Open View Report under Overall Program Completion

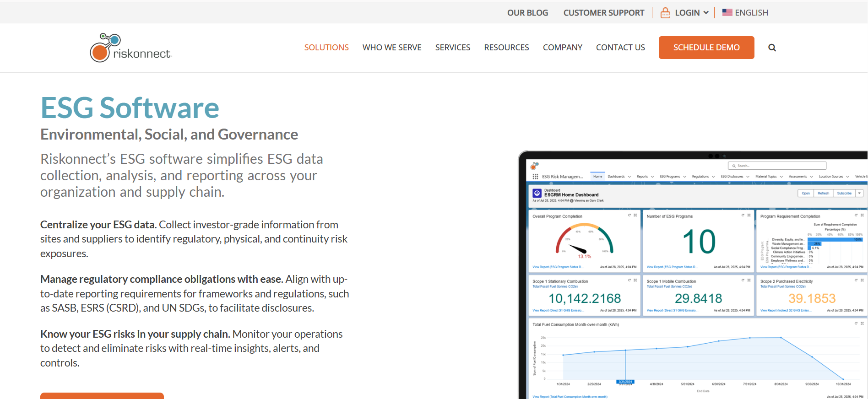coord(557,267)
